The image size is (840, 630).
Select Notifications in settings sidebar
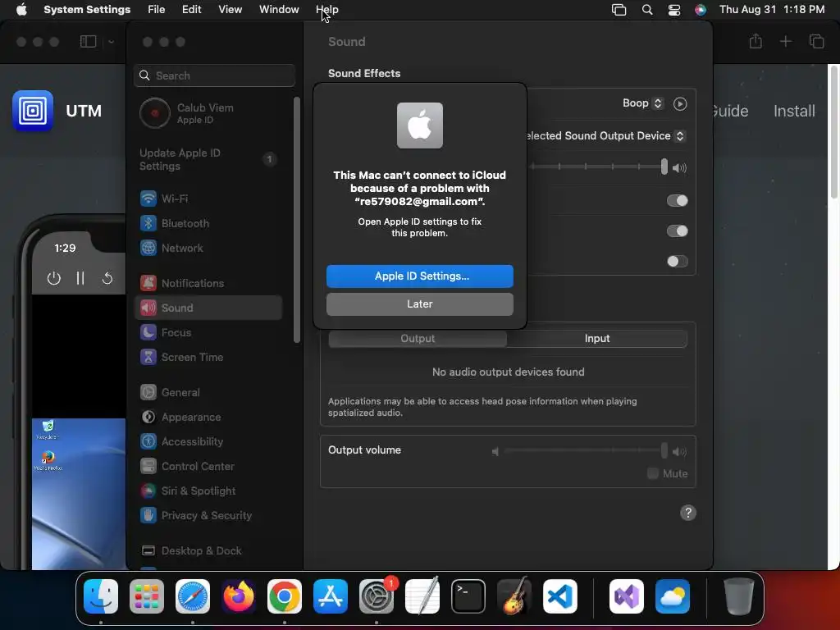pyautogui.click(x=209, y=283)
